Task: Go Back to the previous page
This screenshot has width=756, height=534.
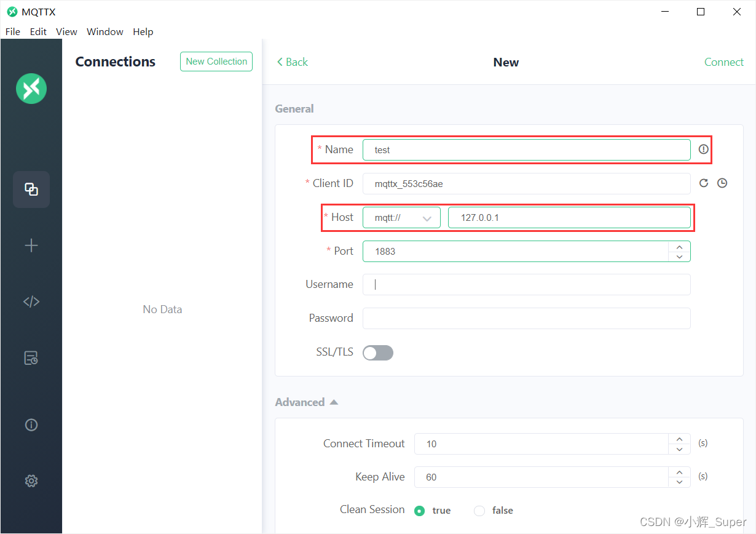Action: coord(293,62)
